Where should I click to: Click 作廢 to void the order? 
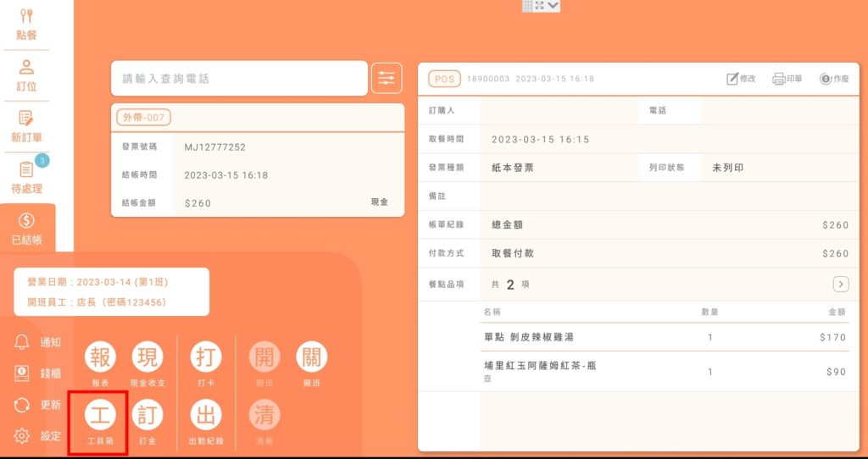tap(834, 79)
